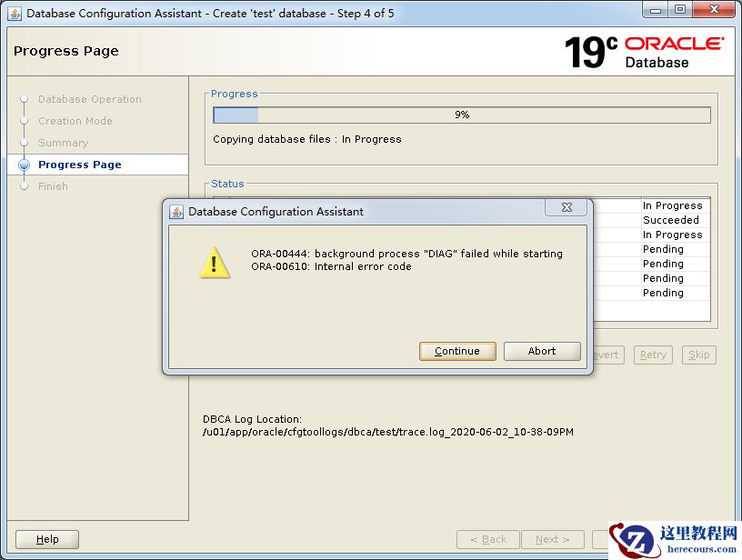Minimize the main DBCA window
Viewport: 742px width, 560px height.
click(x=656, y=10)
